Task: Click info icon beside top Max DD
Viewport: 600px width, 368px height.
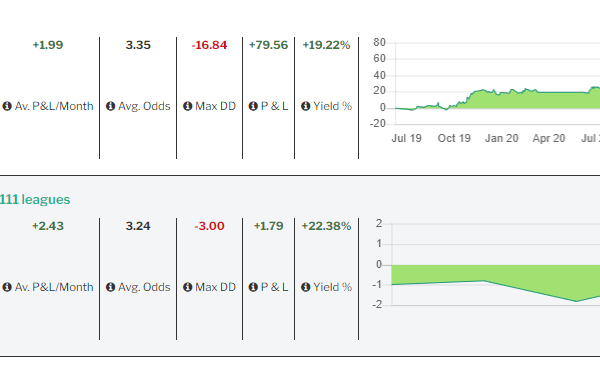Action: tap(188, 106)
